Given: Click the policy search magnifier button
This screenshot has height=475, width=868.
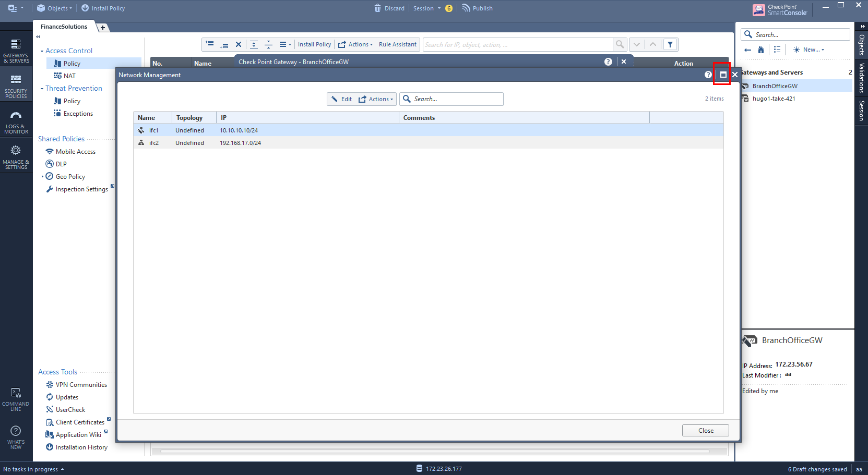Looking at the screenshot, I should (620, 44).
